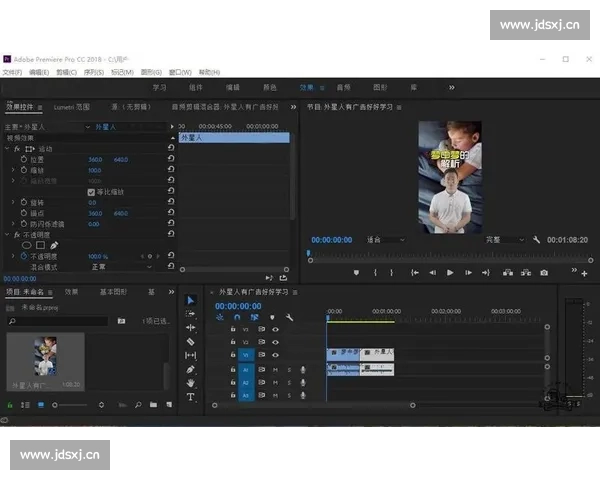600x480 pixels.
Task: Open the 文件(F) menu
Action: pyautogui.click(x=12, y=72)
